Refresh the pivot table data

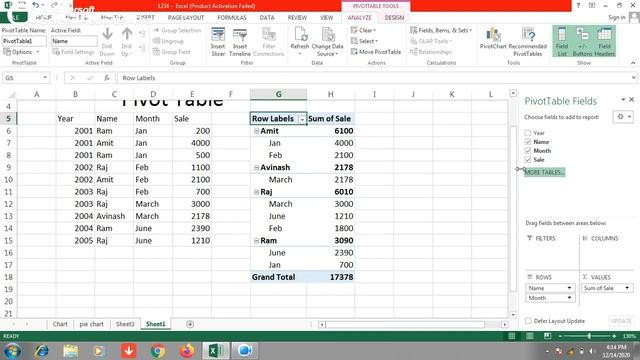click(300, 41)
